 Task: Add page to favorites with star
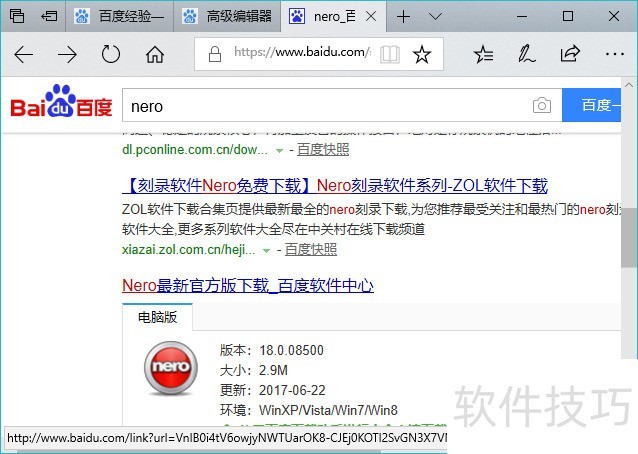422,54
